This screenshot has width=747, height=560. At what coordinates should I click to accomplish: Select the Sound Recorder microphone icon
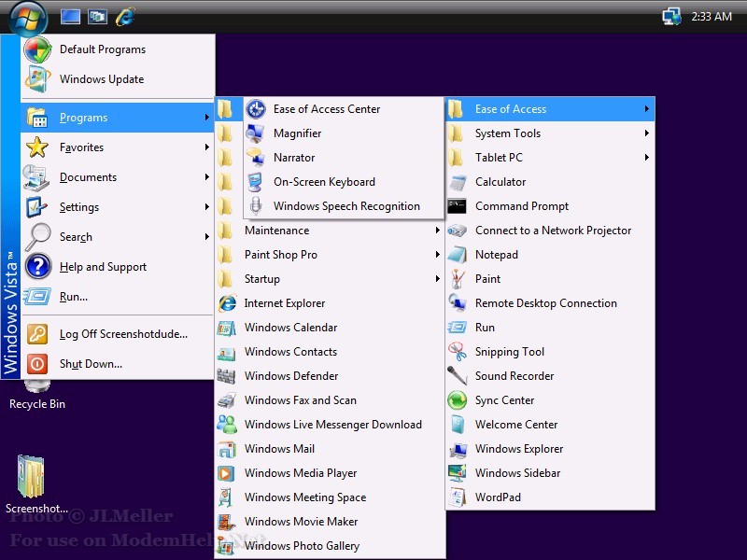point(457,376)
